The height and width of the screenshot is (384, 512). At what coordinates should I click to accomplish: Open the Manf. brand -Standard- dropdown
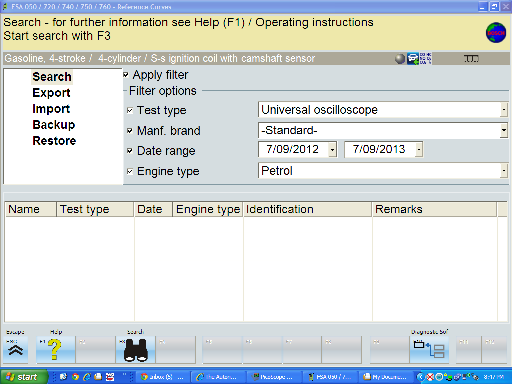click(504, 130)
